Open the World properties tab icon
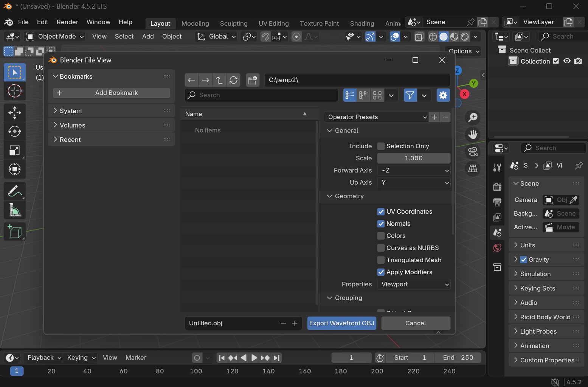 497,248
